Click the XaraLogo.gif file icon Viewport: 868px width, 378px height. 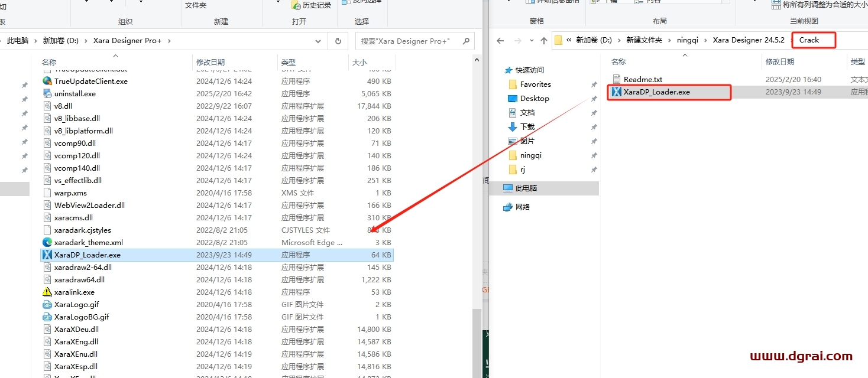click(x=47, y=304)
